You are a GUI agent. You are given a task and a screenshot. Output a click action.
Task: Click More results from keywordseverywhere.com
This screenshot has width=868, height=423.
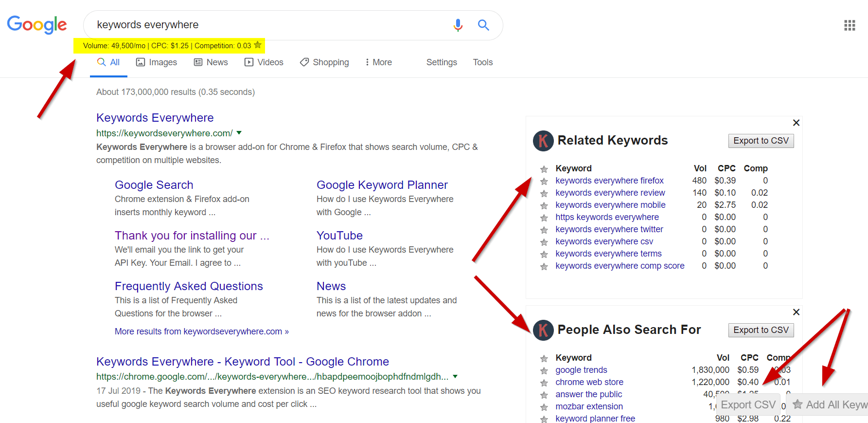click(202, 331)
